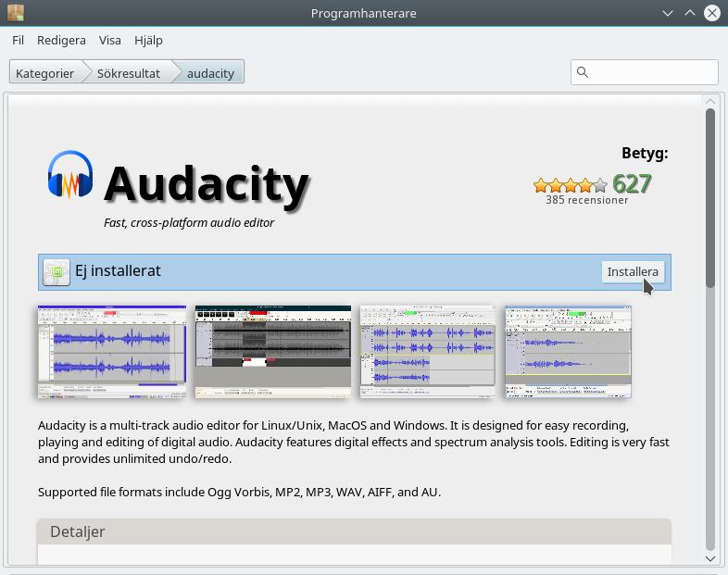The width and height of the screenshot is (728, 575).
Task: Click the Installera button
Action: [x=633, y=271]
